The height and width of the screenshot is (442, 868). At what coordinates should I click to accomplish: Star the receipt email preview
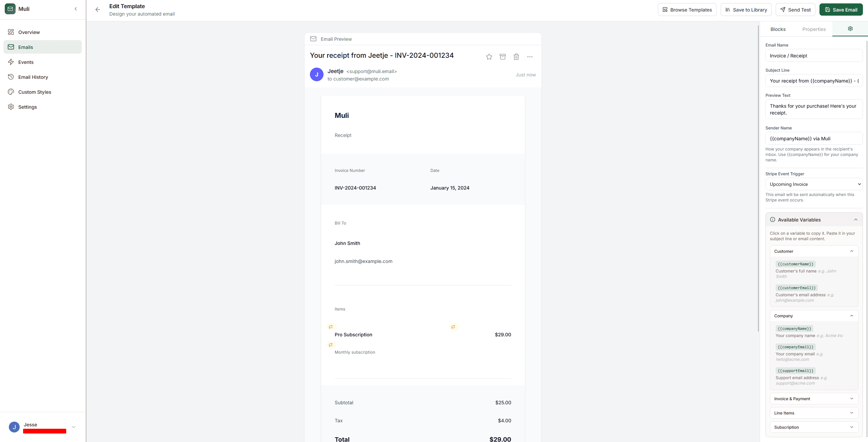(489, 56)
